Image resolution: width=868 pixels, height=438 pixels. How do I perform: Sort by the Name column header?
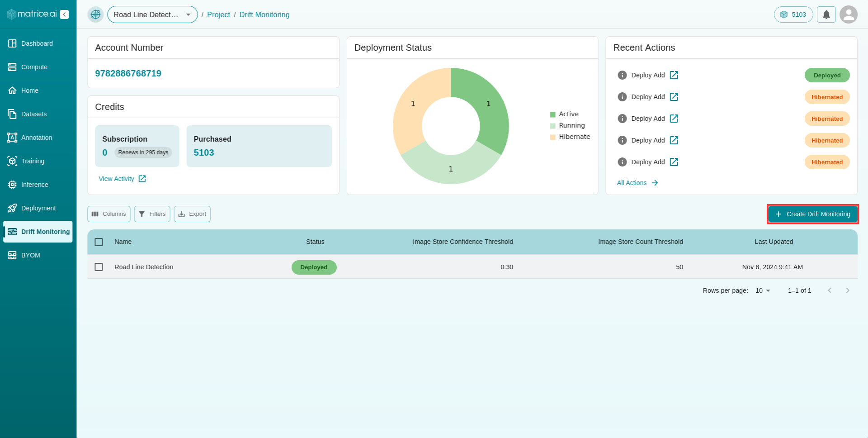pos(123,242)
